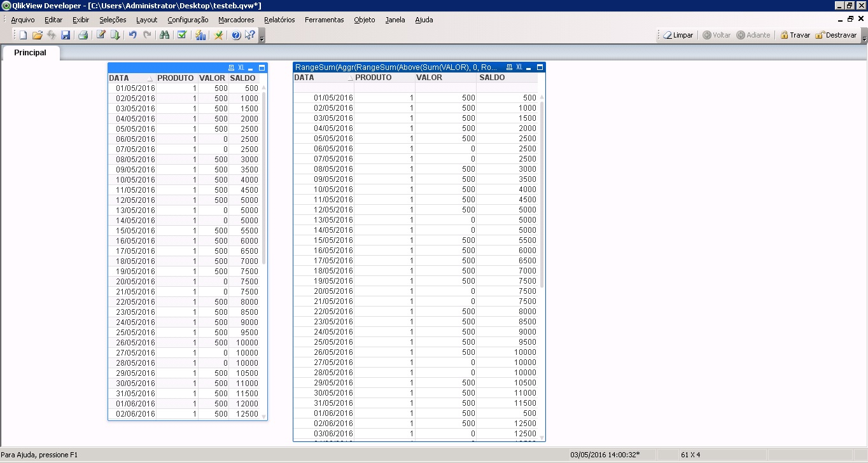Save the document with the floppy disk icon

tap(66, 35)
